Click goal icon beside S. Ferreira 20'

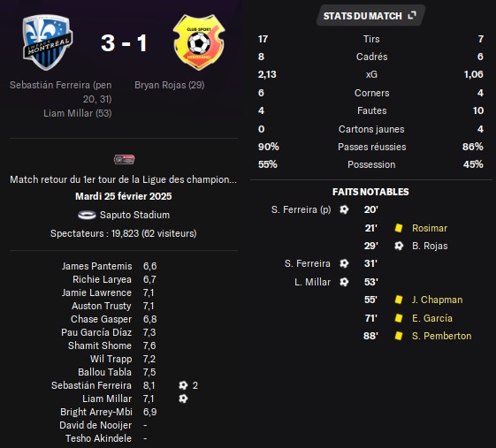point(344,209)
